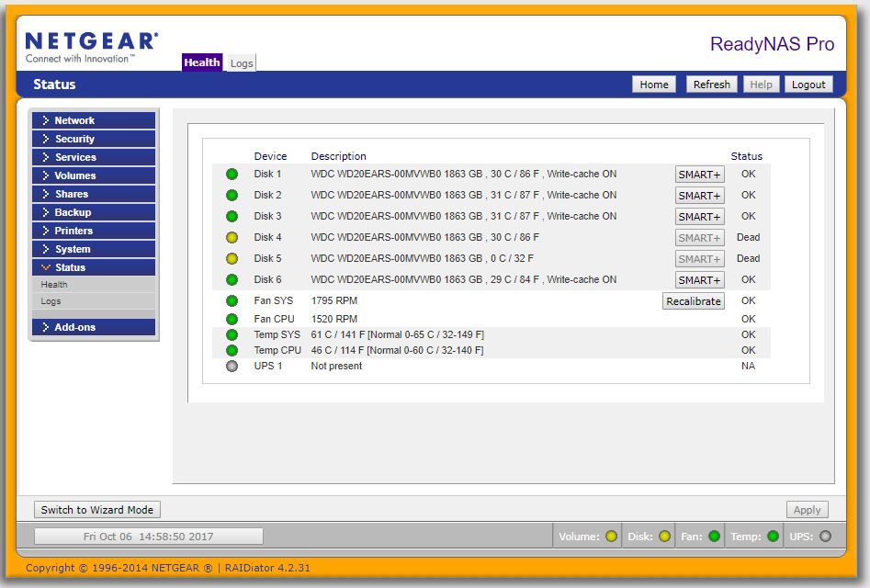870x588 pixels.
Task: Click the yellow Volume status indicator
Action: [x=611, y=537]
